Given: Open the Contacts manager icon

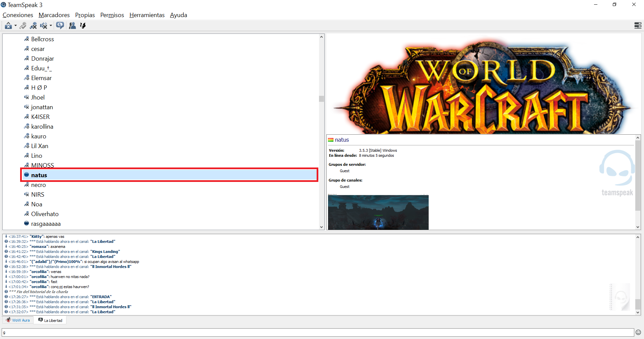Looking at the screenshot, I should point(72,26).
